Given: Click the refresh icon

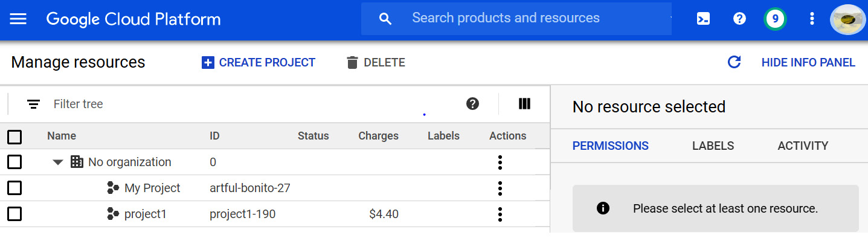Looking at the screenshot, I should click(734, 62).
